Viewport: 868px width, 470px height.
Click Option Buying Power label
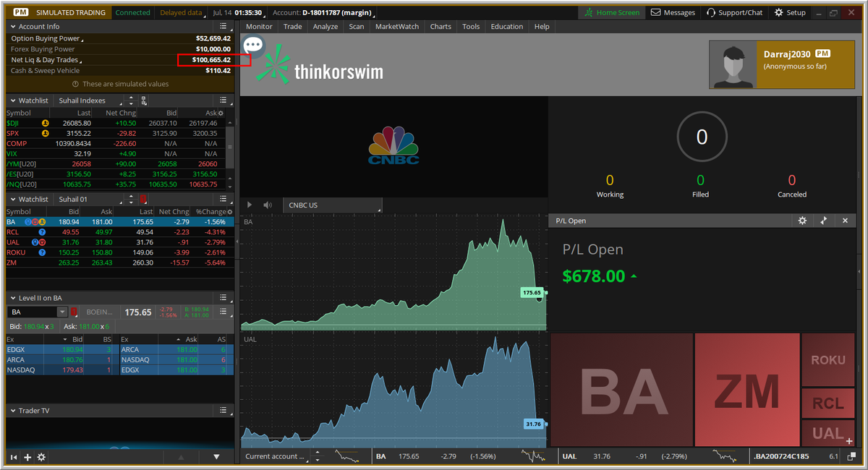pos(45,38)
